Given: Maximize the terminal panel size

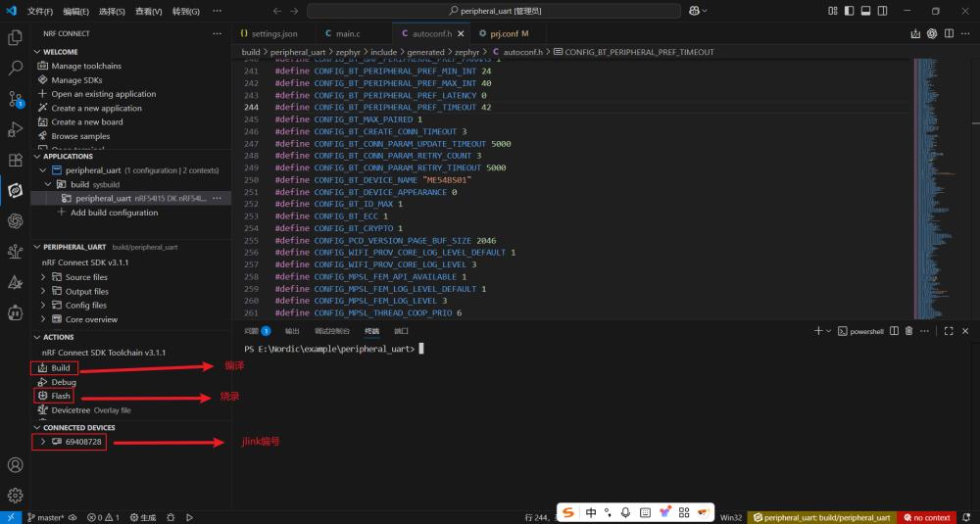Looking at the screenshot, I should point(948,331).
